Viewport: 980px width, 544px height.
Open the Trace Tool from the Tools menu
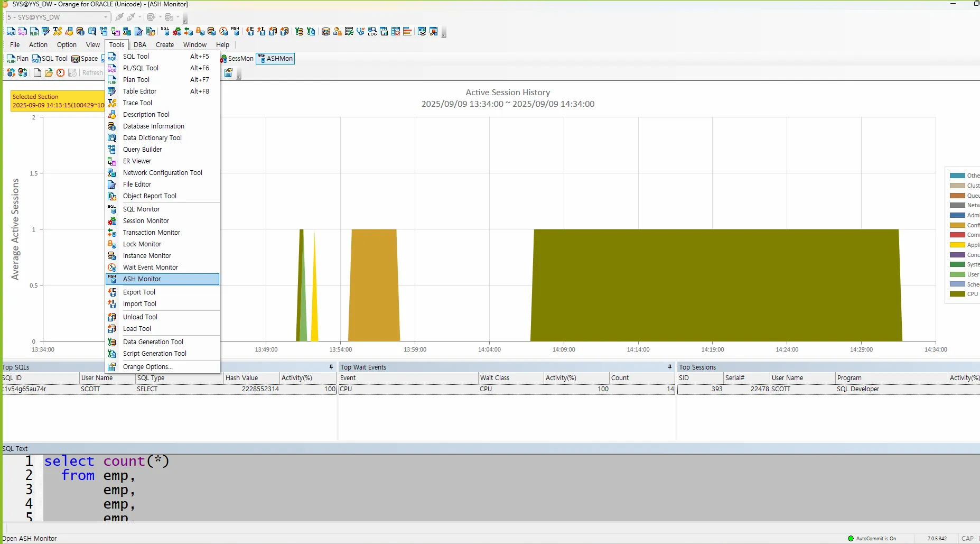pyautogui.click(x=137, y=103)
